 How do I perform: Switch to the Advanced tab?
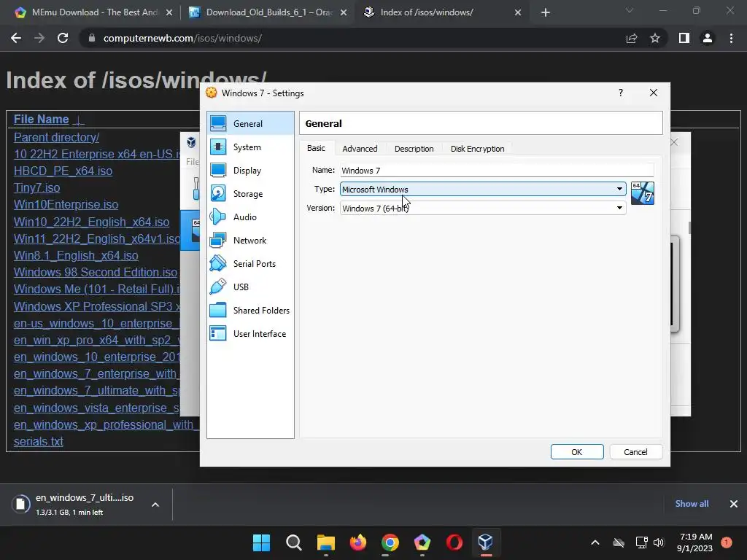pyautogui.click(x=360, y=149)
